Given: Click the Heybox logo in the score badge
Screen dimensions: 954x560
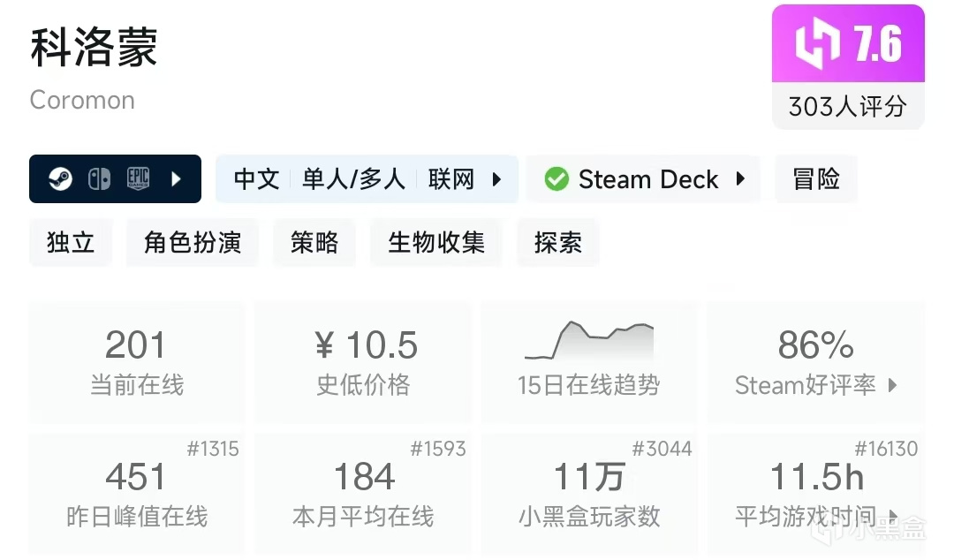Looking at the screenshot, I should tap(817, 44).
